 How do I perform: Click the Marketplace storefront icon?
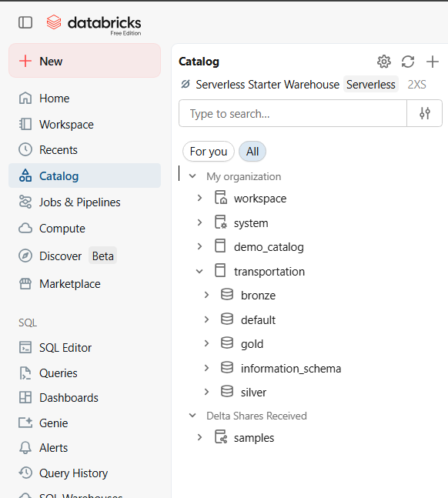pos(25,283)
